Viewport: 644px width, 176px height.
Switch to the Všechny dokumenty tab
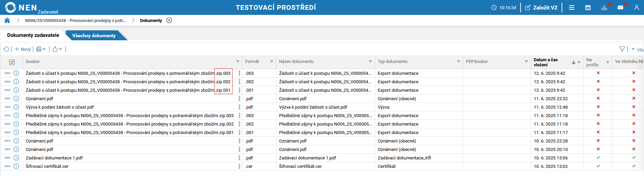(94, 36)
